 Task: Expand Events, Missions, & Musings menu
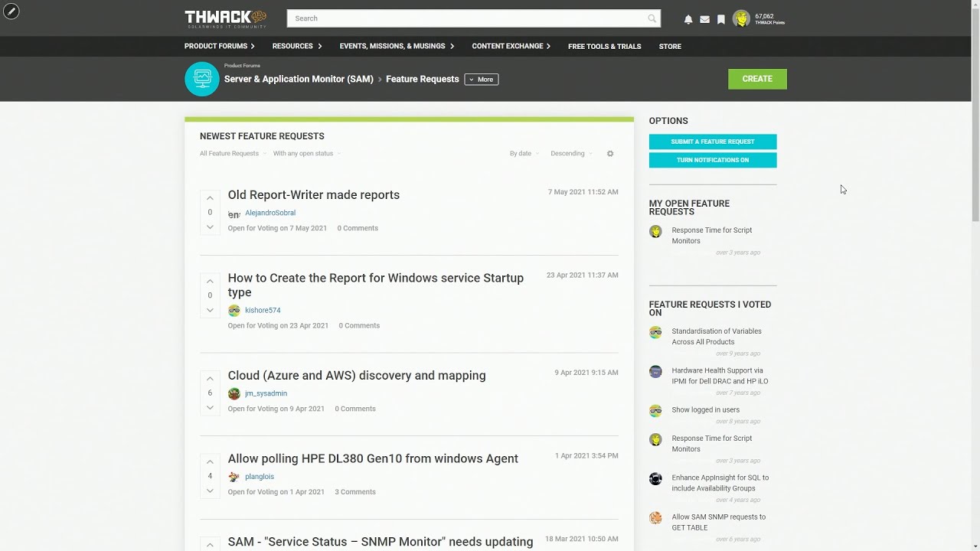(397, 46)
